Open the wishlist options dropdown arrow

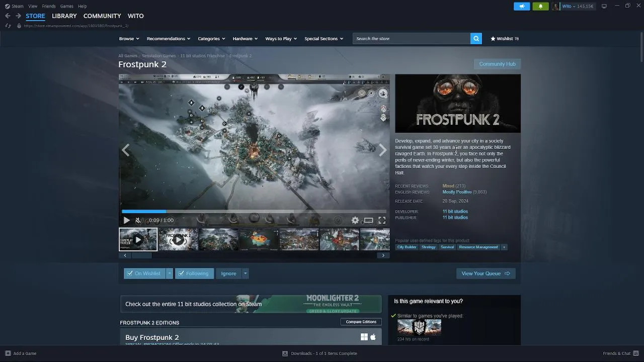170,274
